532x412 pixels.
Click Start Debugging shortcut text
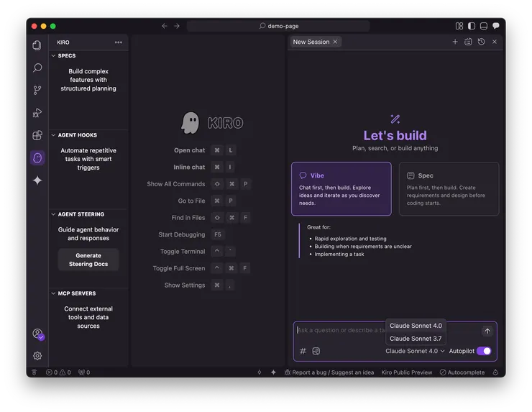click(x=181, y=234)
